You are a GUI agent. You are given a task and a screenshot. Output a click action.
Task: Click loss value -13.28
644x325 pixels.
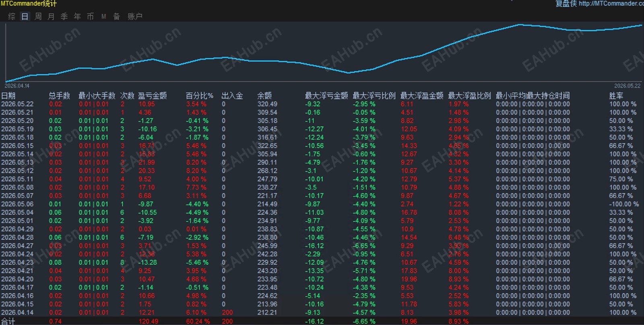tap(148, 263)
